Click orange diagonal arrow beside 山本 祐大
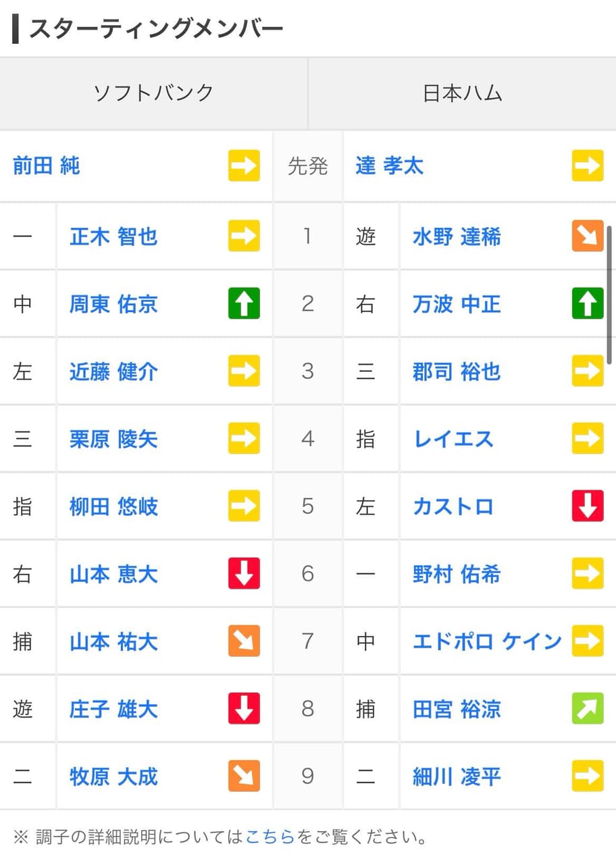 (x=244, y=641)
